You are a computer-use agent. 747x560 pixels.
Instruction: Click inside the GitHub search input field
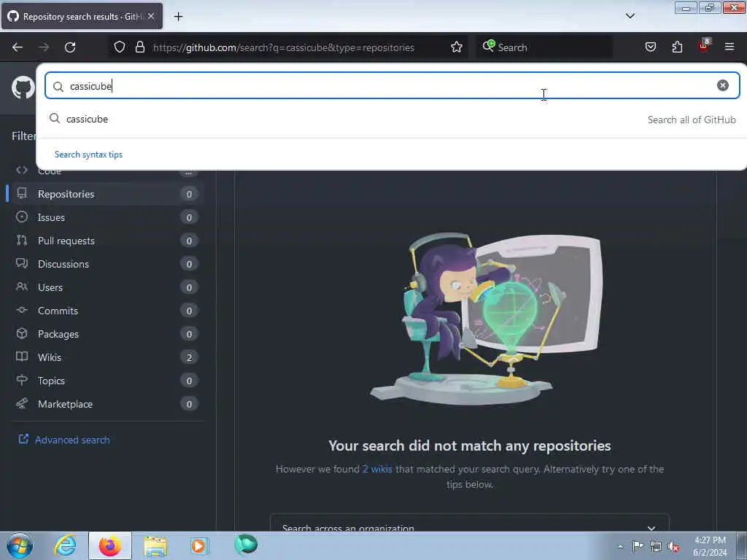(392, 86)
